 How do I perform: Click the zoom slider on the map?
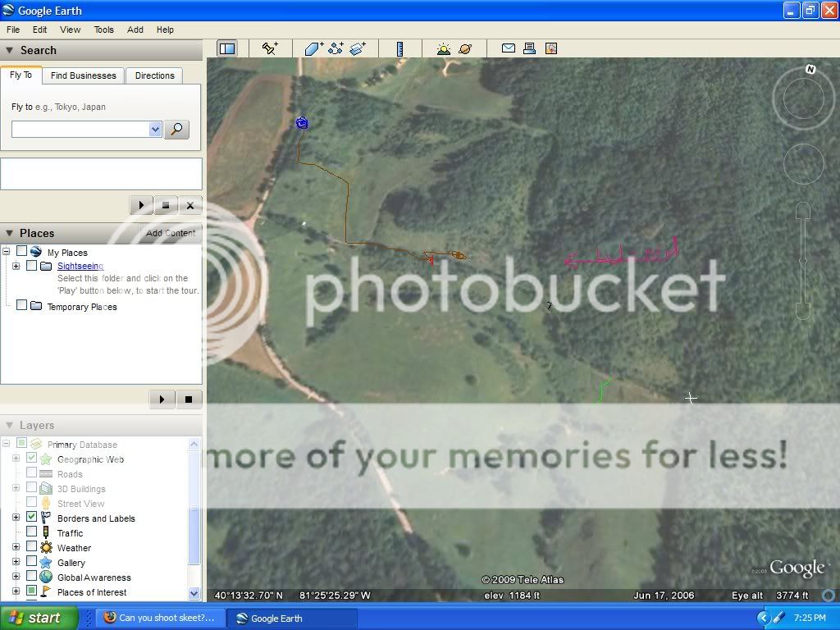[803, 261]
